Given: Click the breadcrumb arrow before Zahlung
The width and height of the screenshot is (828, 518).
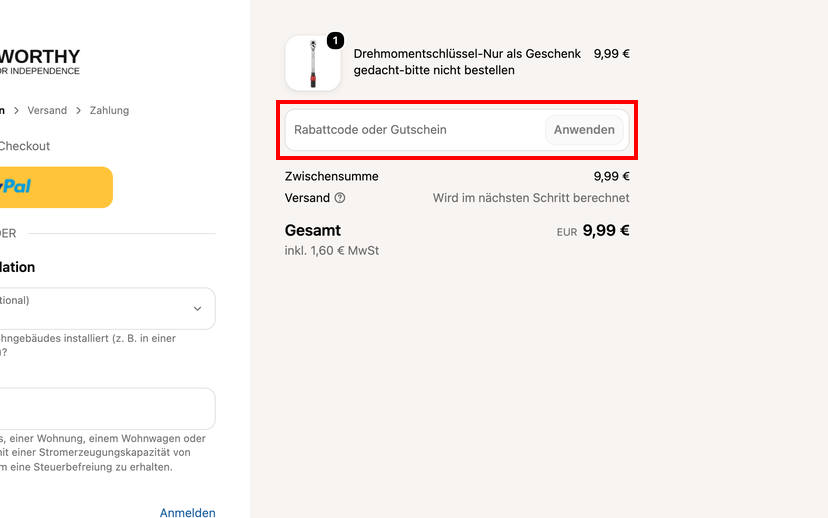Looking at the screenshot, I should 78,110.
